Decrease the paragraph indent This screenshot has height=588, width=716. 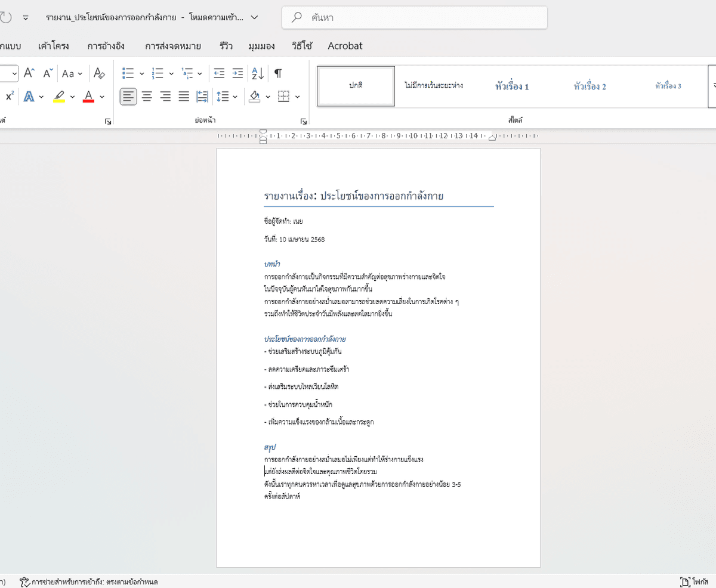pyautogui.click(x=219, y=73)
